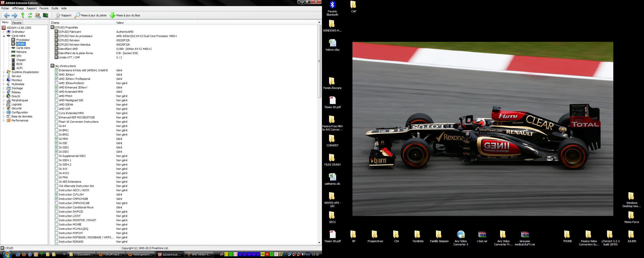The width and height of the screenshot is (644, 258).
Task: Click the Firefox quick launch icon
Action: tap(24, 254)
